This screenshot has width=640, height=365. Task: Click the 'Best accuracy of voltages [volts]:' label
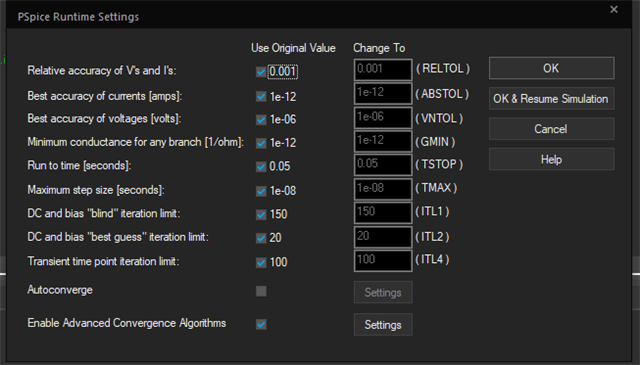[x=104, y=119]
